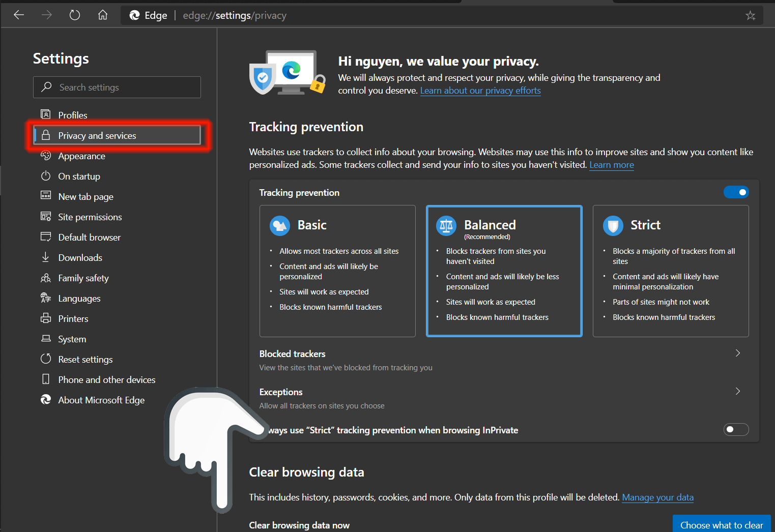
Task: Click the Printers icon
Action: click(46, 318)
